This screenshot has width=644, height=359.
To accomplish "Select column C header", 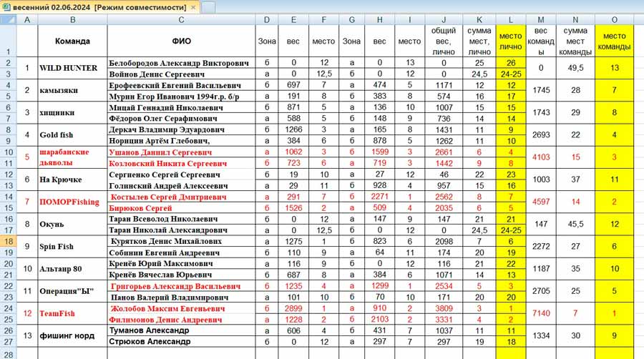I will 181,20.
